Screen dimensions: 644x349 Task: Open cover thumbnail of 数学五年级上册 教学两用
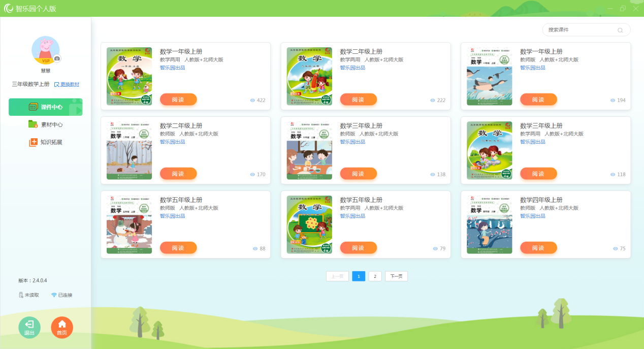[x=309, y=225]
